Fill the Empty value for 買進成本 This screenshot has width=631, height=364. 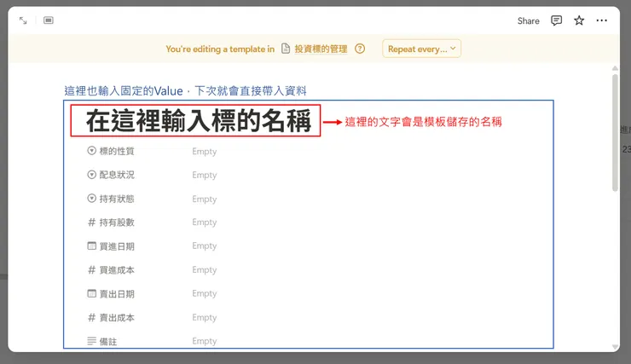(x=205, y=270)
